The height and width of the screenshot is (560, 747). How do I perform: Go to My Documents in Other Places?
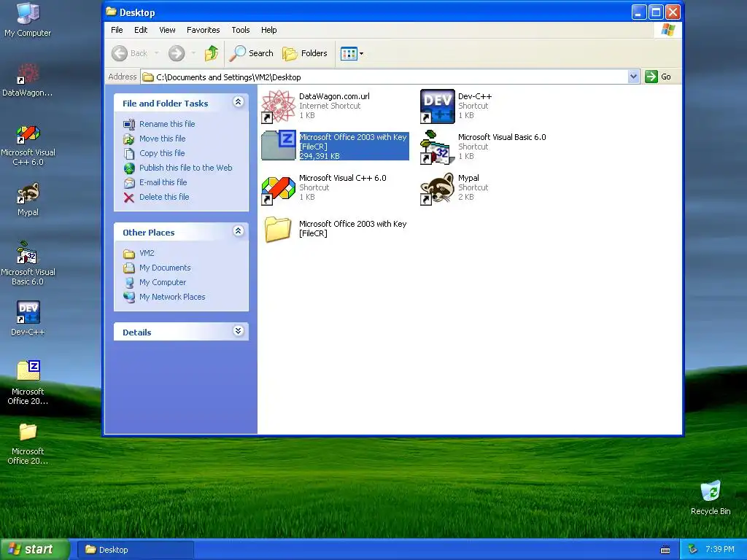click(x=165, y=268)
